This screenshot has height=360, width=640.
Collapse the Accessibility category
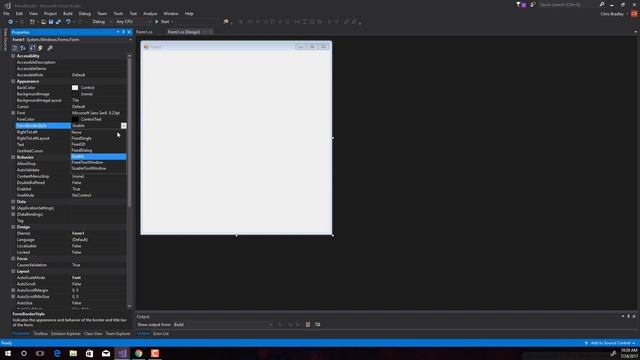13,56
